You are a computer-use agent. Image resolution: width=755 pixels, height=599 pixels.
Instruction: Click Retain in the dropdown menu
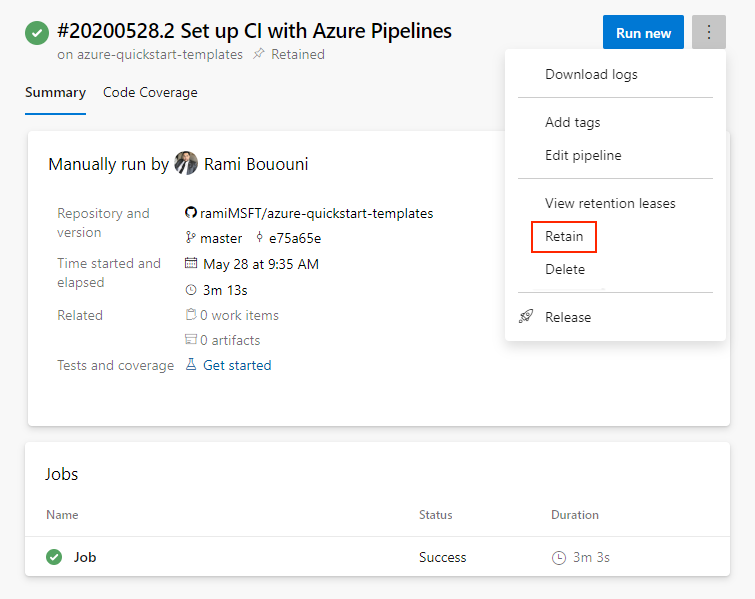point(564,237)
